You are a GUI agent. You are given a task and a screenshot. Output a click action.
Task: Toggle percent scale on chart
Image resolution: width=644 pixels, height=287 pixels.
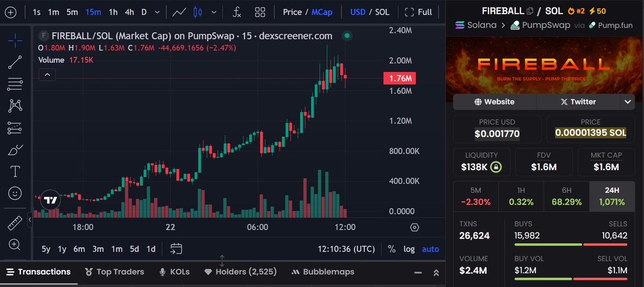tap(392, 249)
